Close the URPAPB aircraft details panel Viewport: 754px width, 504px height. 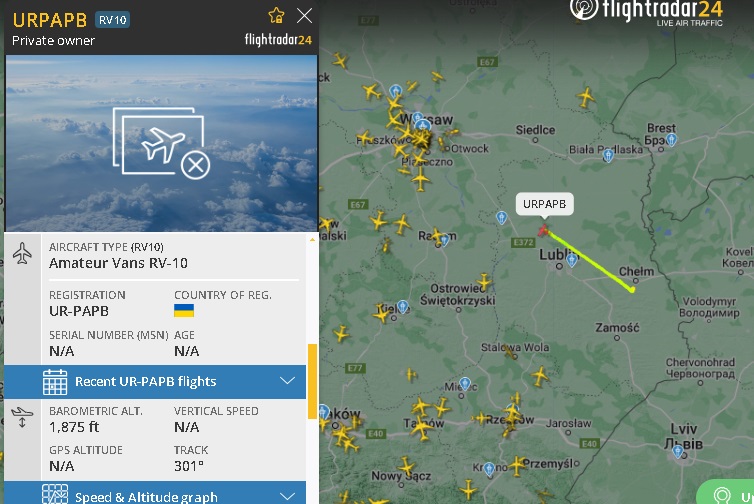point(304,15)
